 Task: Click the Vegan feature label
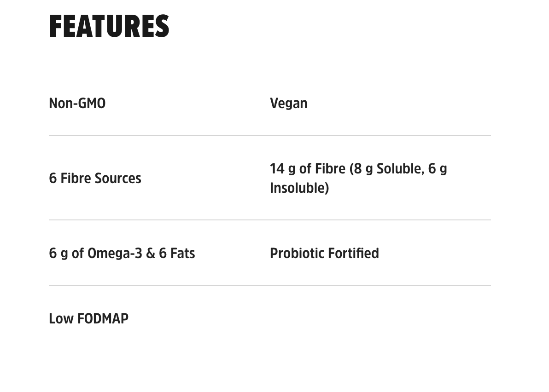(x=288, y=103)
